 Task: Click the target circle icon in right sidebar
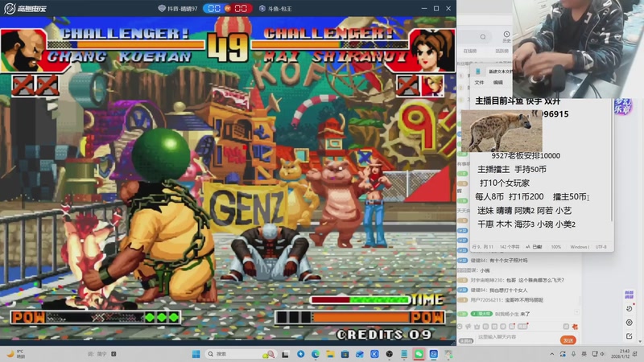coord(629,323)
